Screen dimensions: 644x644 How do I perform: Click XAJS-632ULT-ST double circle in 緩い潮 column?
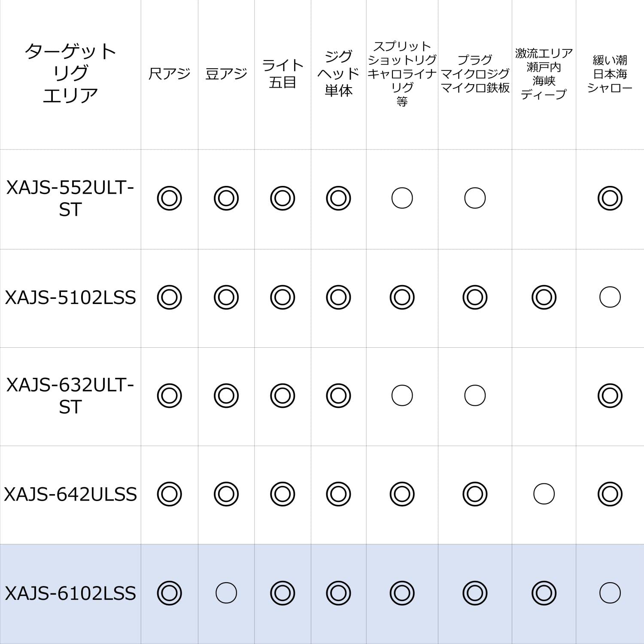tap(610, 395)
